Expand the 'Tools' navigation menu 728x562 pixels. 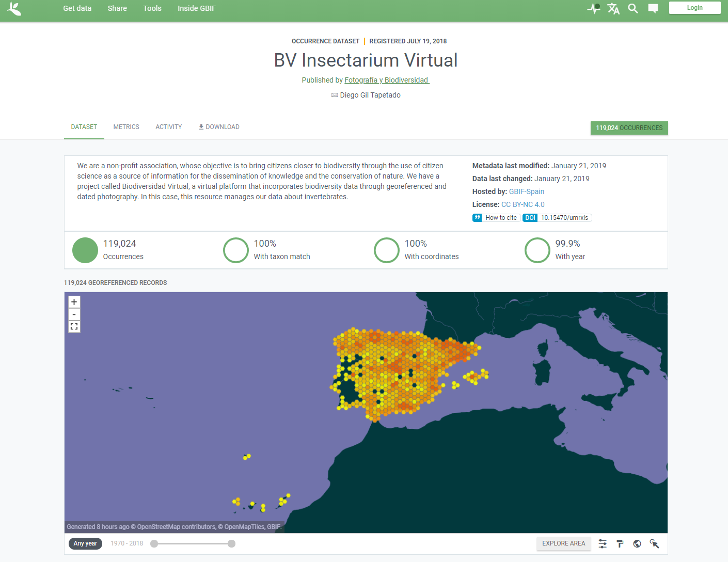[152, 8]
